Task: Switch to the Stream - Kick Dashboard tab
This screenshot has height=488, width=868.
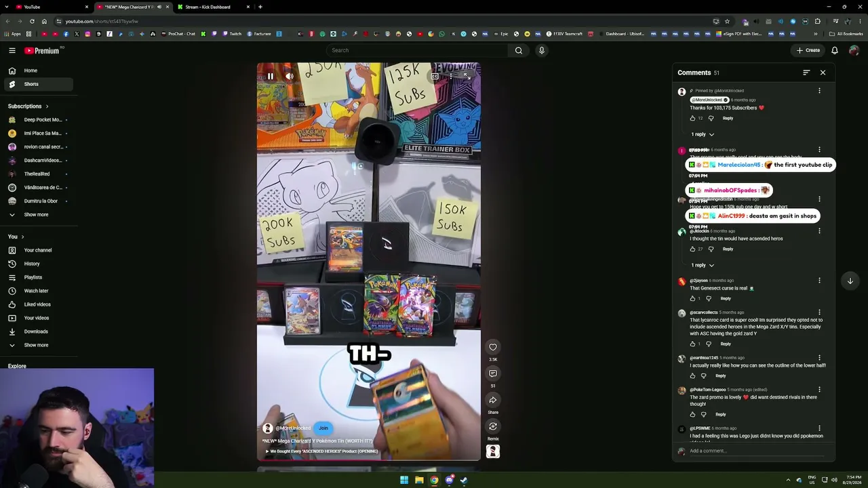Action: coord(213,7)
